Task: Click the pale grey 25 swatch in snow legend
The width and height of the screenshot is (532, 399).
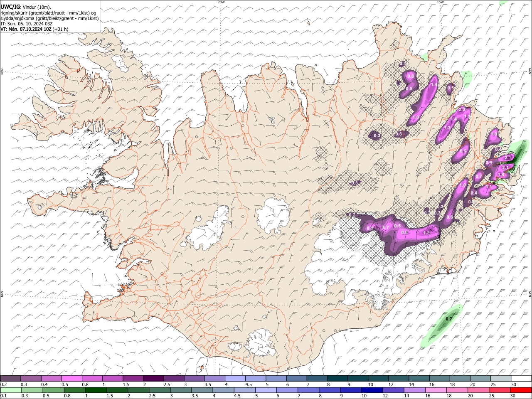Action: tap(500, 379)
